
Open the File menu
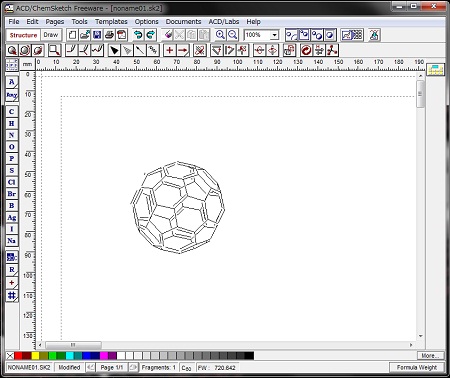[x=14, y=22]
